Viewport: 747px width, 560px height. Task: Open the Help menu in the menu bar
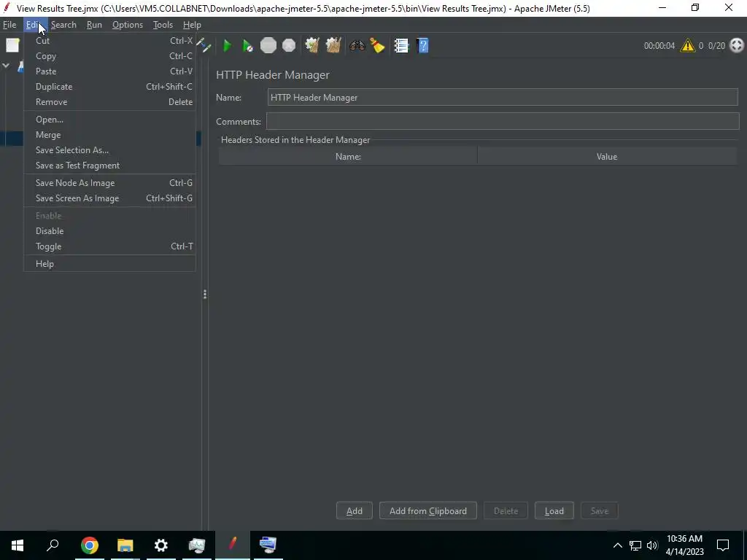192,25
